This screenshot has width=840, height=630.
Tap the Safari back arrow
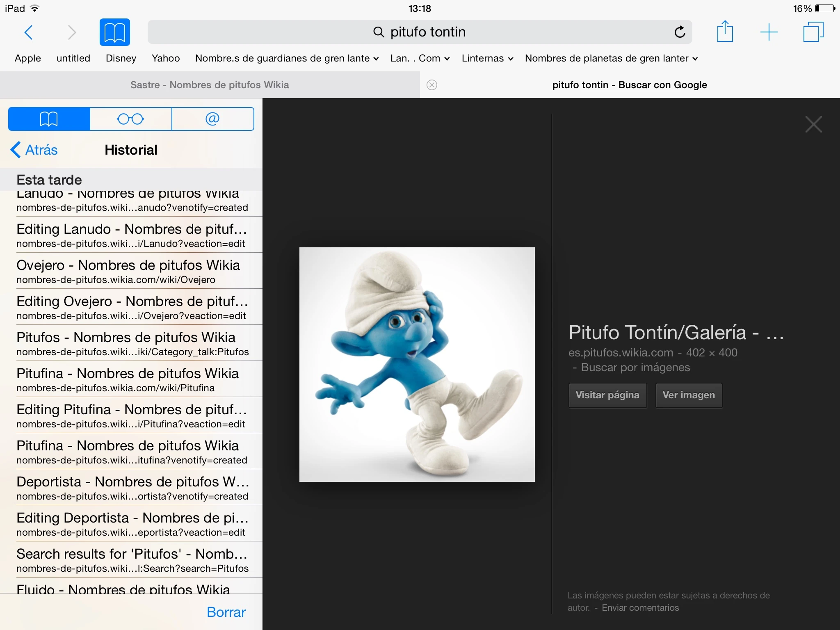tap(28, 32)
